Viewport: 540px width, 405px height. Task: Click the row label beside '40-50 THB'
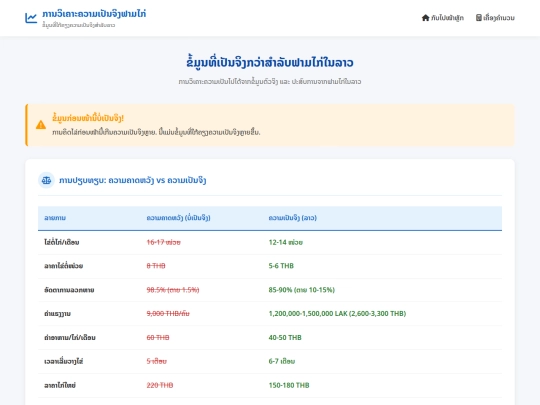[x=70, y=338]
